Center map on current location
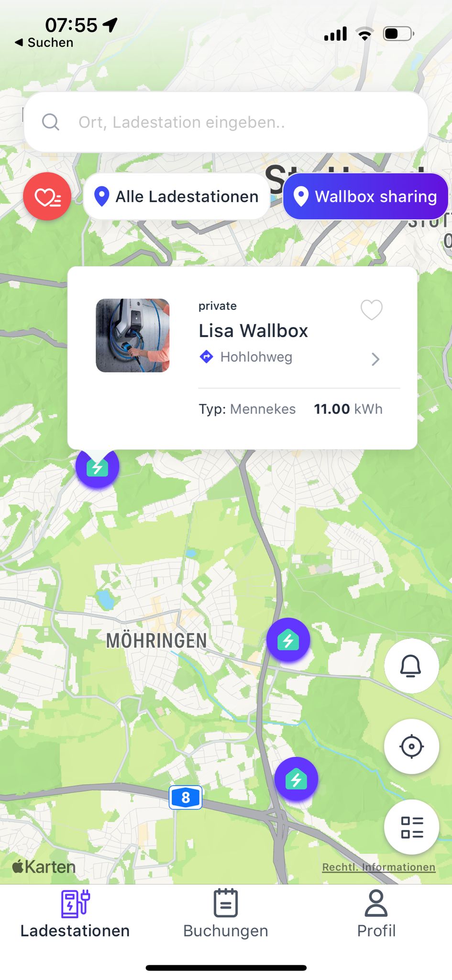Viewport: 452px width, 980px height. click(x=411, y=746)
